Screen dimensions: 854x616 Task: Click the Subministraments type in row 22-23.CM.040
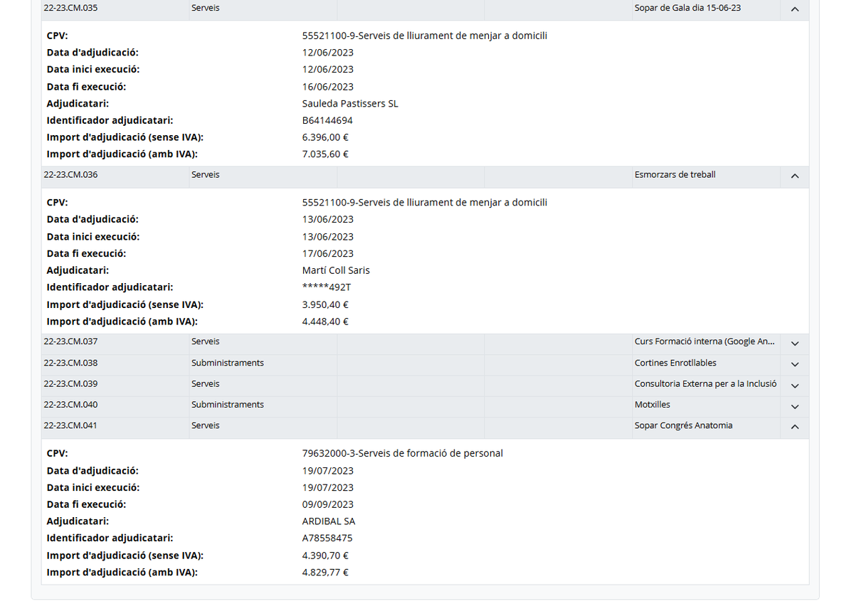pos(227,404)
